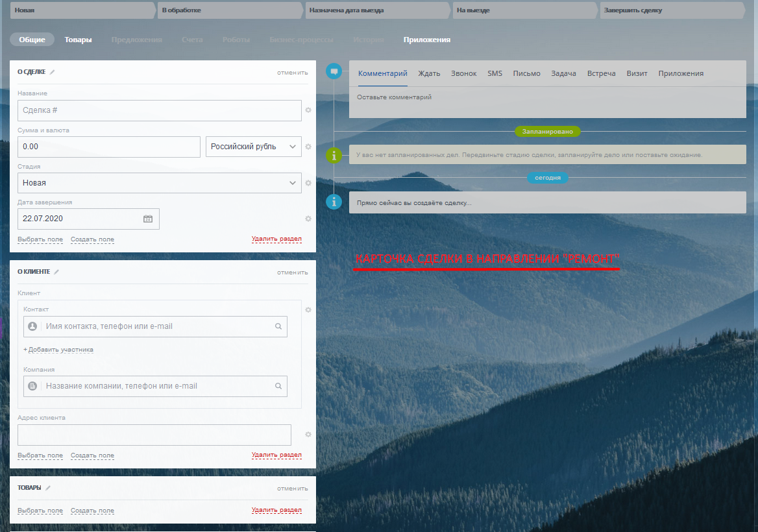This screenshot has height=532, width=758.
Task: Open the Звонок tab in the timeline panel
Action: coord(463,73)
